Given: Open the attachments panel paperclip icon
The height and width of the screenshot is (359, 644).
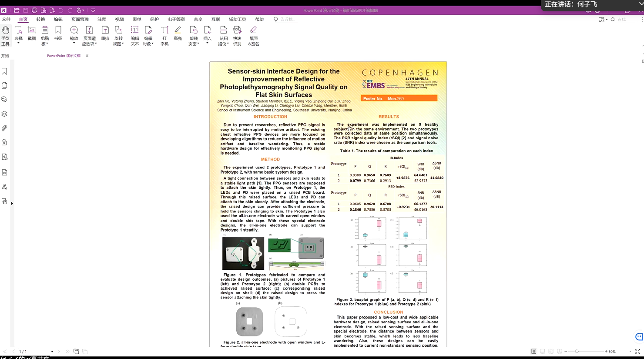Looking at the screenshot, I should [x=4, y=128].
